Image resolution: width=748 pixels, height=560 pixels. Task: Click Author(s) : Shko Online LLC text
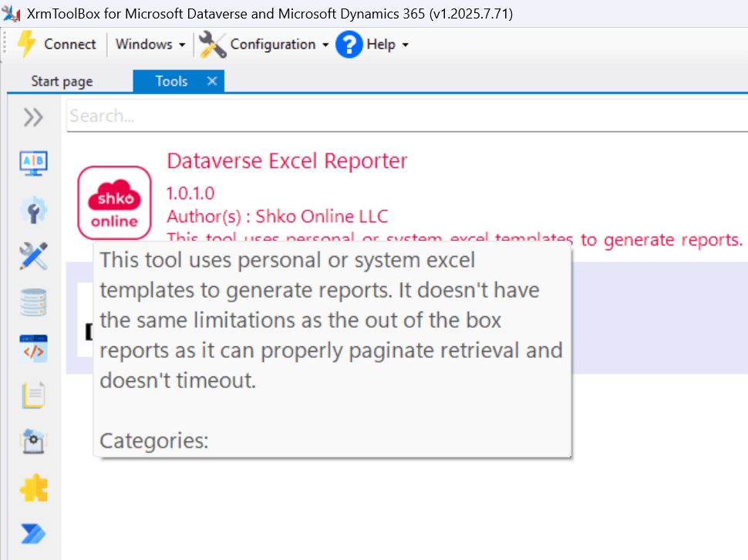tap(278, 217)
